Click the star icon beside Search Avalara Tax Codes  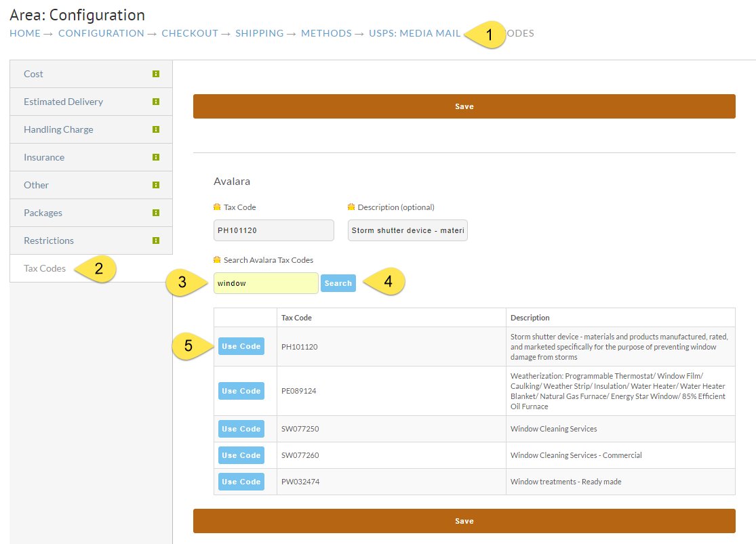click(217, 259)
